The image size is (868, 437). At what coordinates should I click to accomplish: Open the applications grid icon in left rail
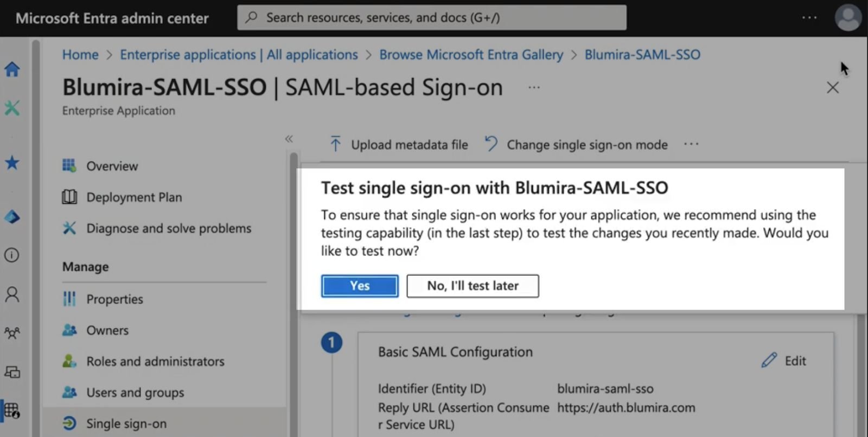click(12, 410)
